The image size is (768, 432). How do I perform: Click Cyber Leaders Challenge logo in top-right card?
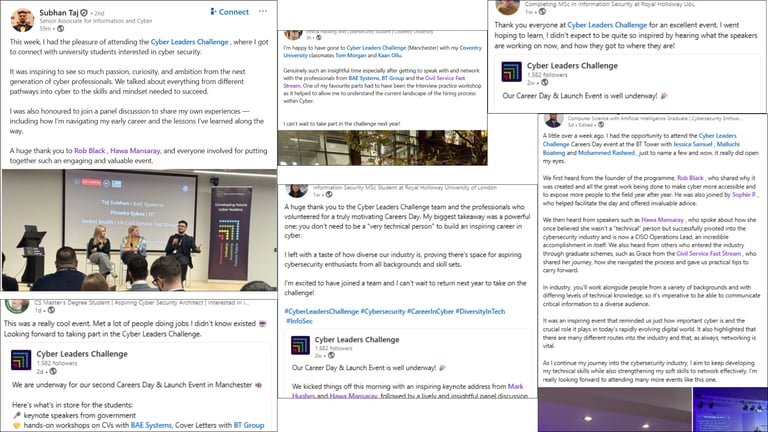511,72
